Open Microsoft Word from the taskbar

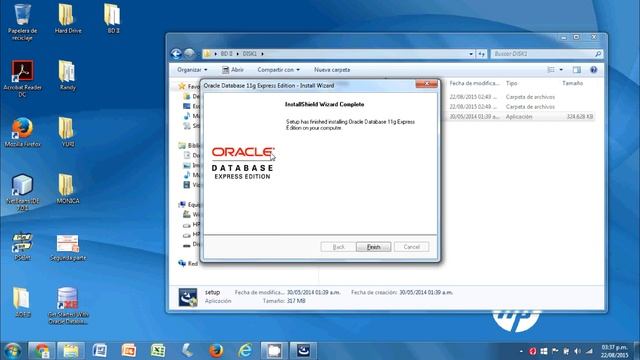coord(100,351)
